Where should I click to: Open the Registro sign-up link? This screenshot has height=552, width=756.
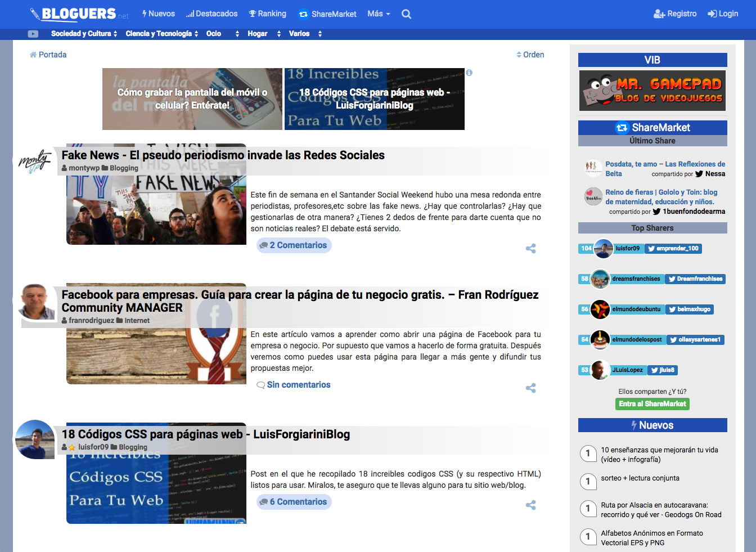pyautogui.click(x=675, y=14)
